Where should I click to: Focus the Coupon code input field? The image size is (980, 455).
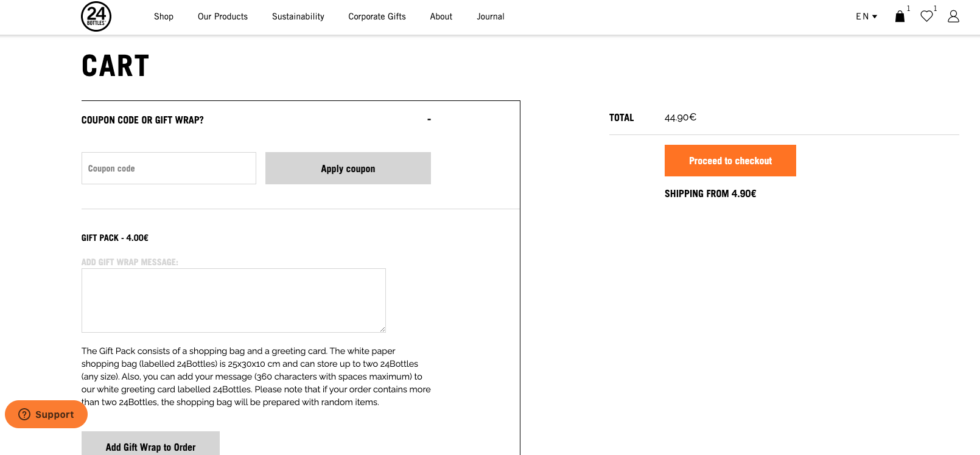tap(169, 168)
